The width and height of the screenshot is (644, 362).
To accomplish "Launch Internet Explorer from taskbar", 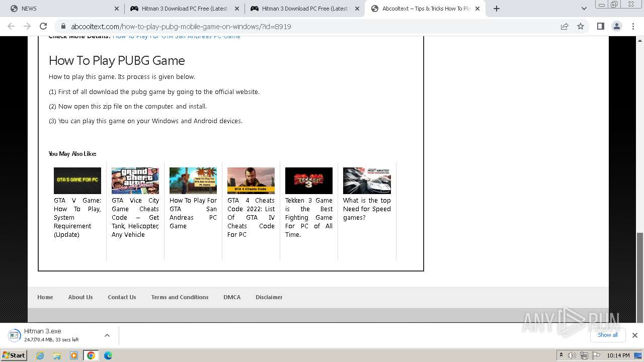I will 40,355.
